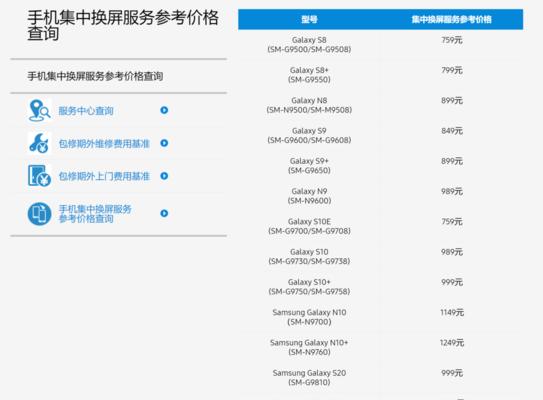Click the 型号 column header

click(309, 19)
